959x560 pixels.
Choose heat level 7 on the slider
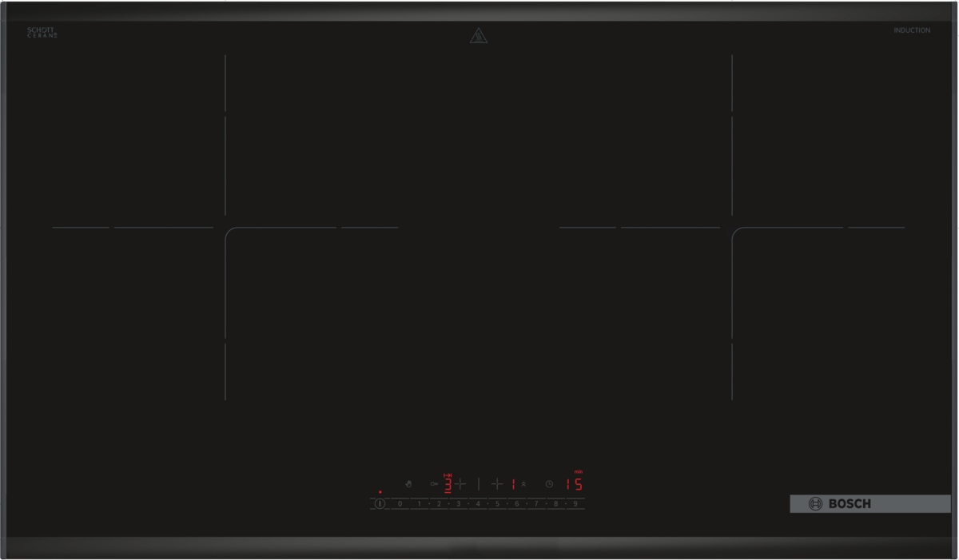pos(536,504)
